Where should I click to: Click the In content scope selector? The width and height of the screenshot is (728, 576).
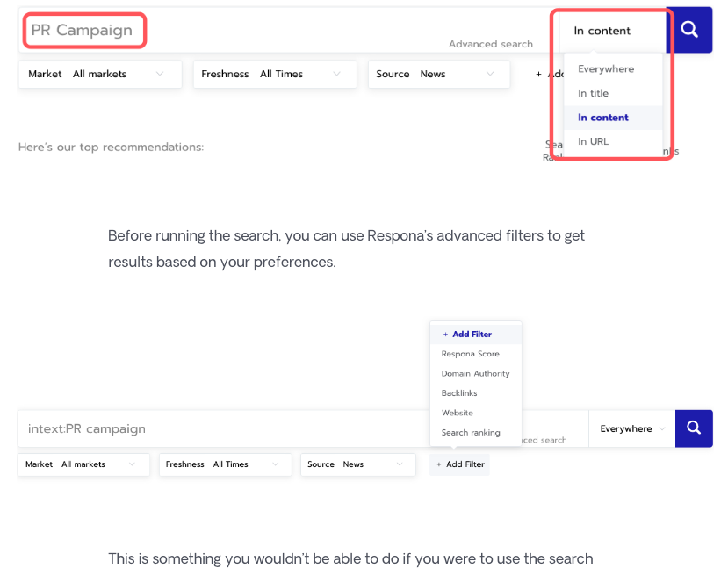click(x=611, y=31)
